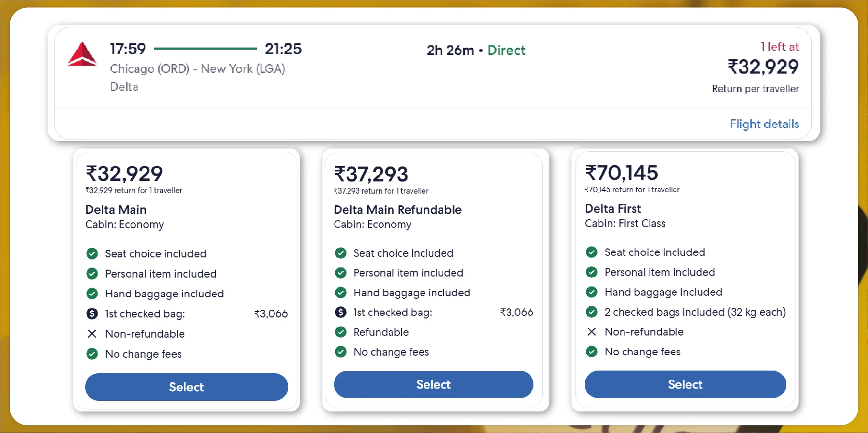Open the Flight details link
Viewport: 868px width, 433px height.
point(764,124)
